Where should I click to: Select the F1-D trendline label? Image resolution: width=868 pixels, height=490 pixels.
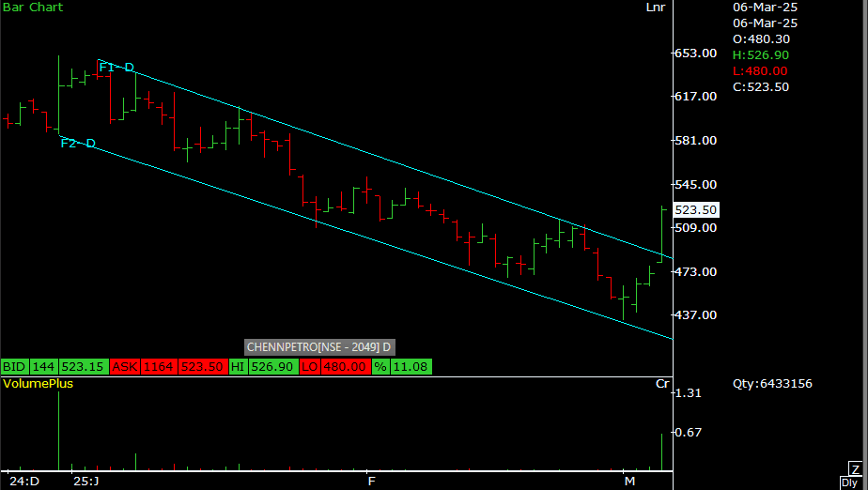[116, 68]
